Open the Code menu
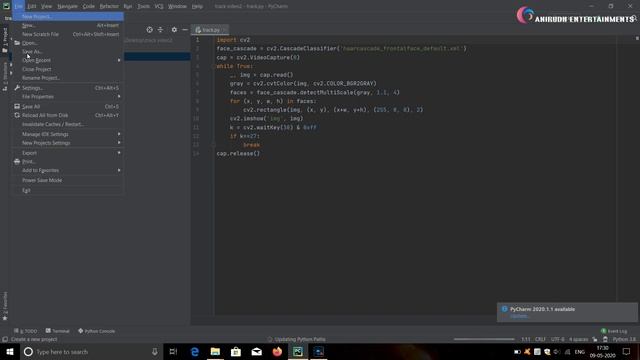The image size is (640, 360). point(89,6)
